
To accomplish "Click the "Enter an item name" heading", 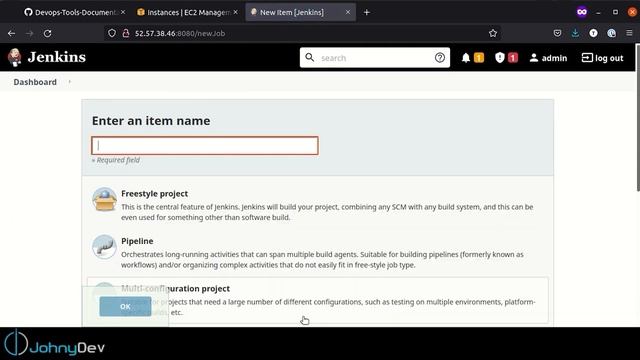I will point(151,121).
